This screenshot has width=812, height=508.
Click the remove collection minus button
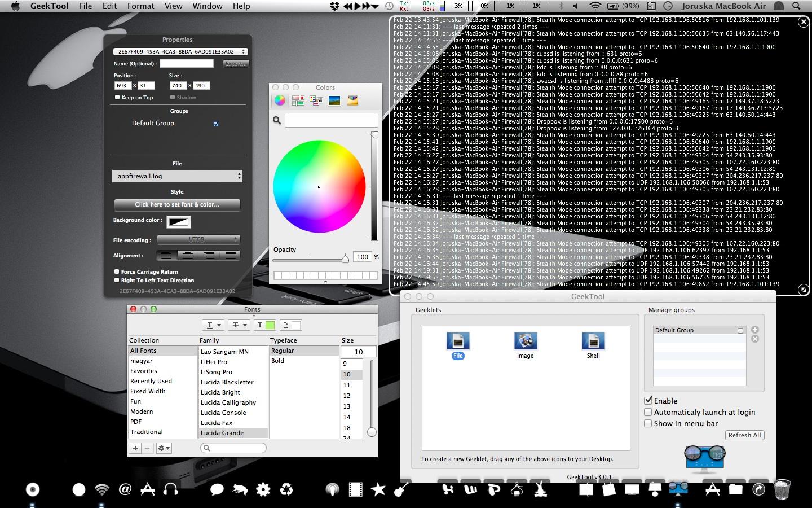pyautogui.click(x=147, y=448)
